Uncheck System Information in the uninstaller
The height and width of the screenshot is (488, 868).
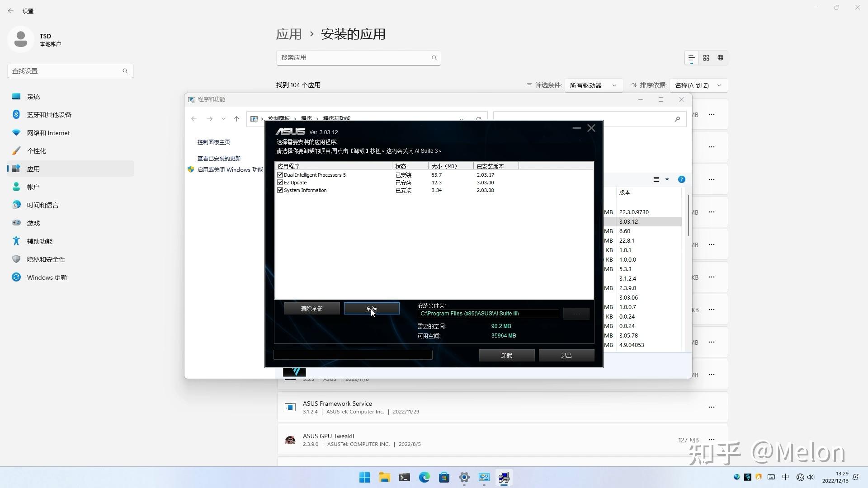click(280, 190)
